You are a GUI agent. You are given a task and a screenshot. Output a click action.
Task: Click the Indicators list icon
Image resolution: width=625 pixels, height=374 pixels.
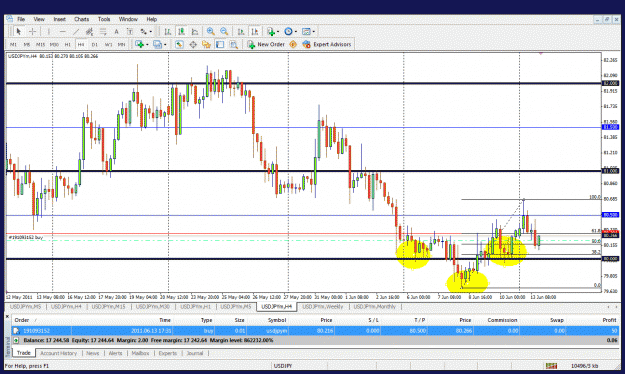[x=271, y=31]
